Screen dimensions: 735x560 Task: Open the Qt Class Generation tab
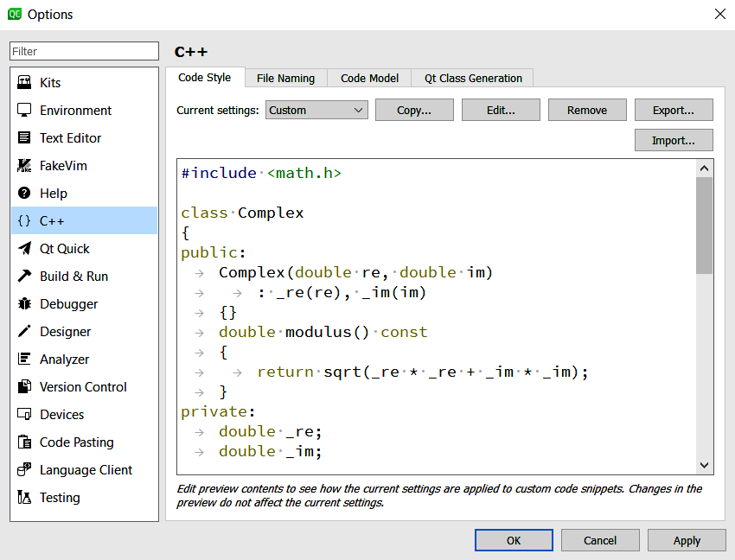click(x=473, y=78)
